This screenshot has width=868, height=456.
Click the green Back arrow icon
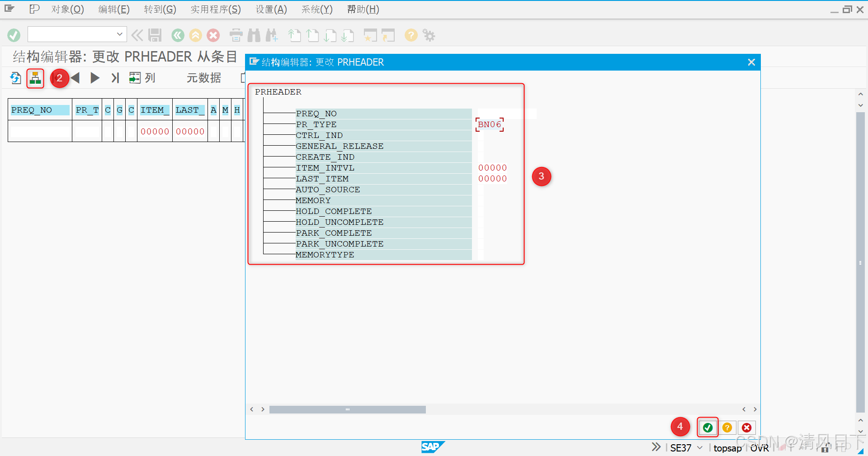pyautogui.click(x=178, y=35)
